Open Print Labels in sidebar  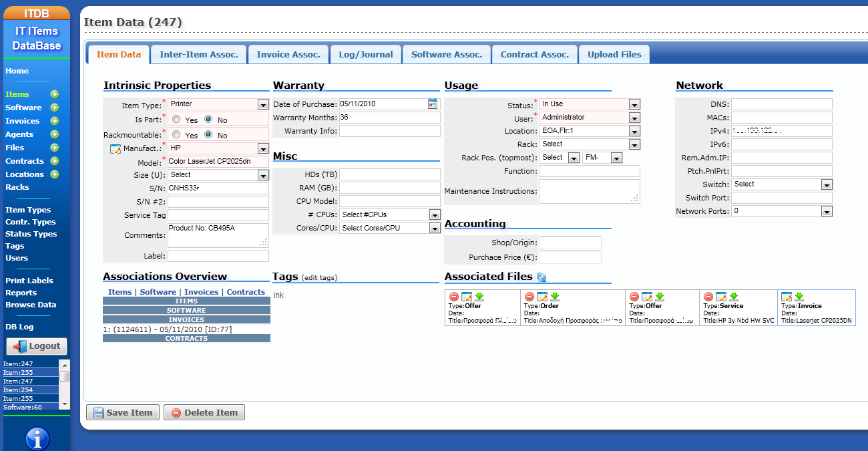coord(29,281)
